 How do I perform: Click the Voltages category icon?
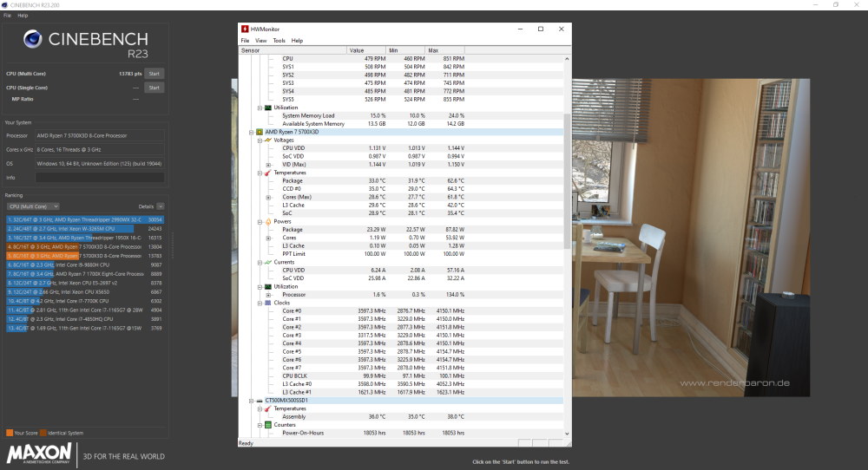coord(267,140)
